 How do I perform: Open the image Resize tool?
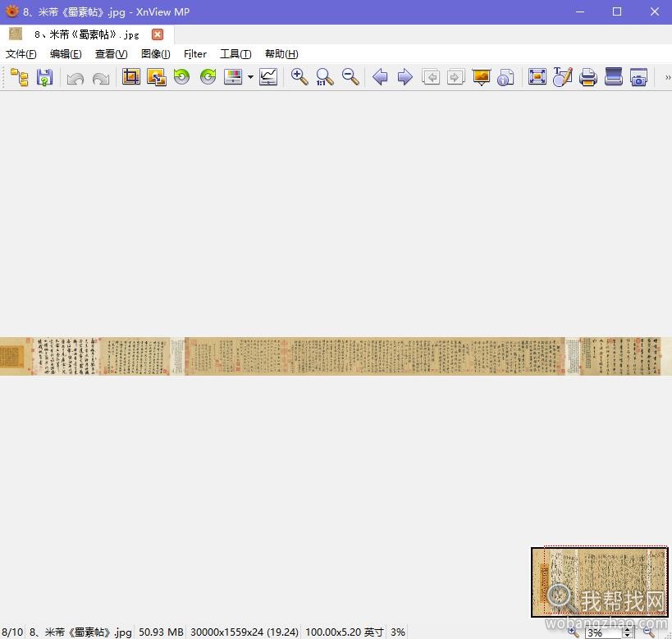pyautogui.click(x=157, y=77)
